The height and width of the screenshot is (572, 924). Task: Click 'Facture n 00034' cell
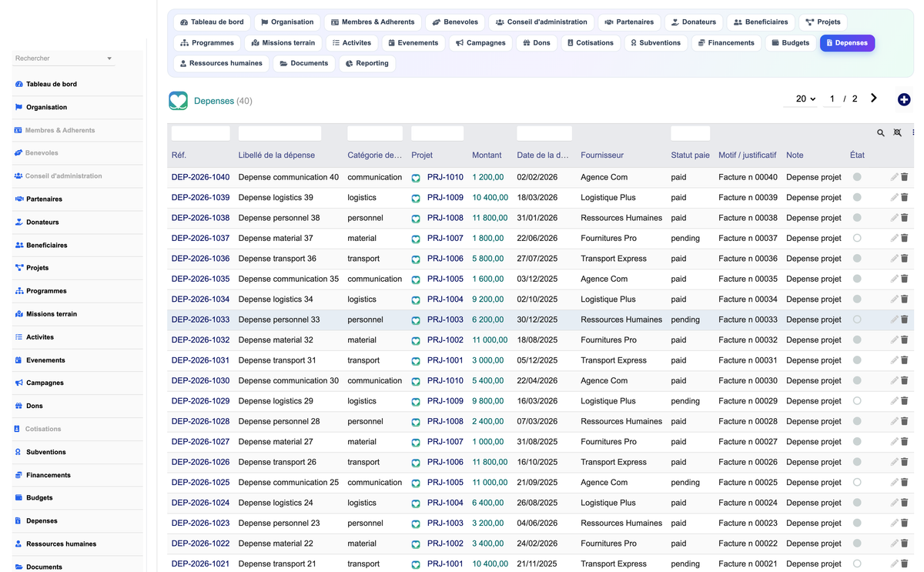748,299
